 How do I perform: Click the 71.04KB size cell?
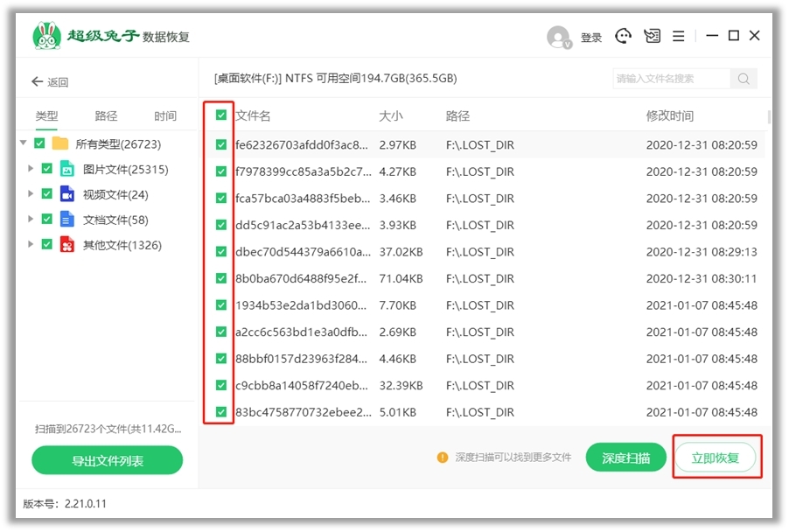(x=401, y=278)
